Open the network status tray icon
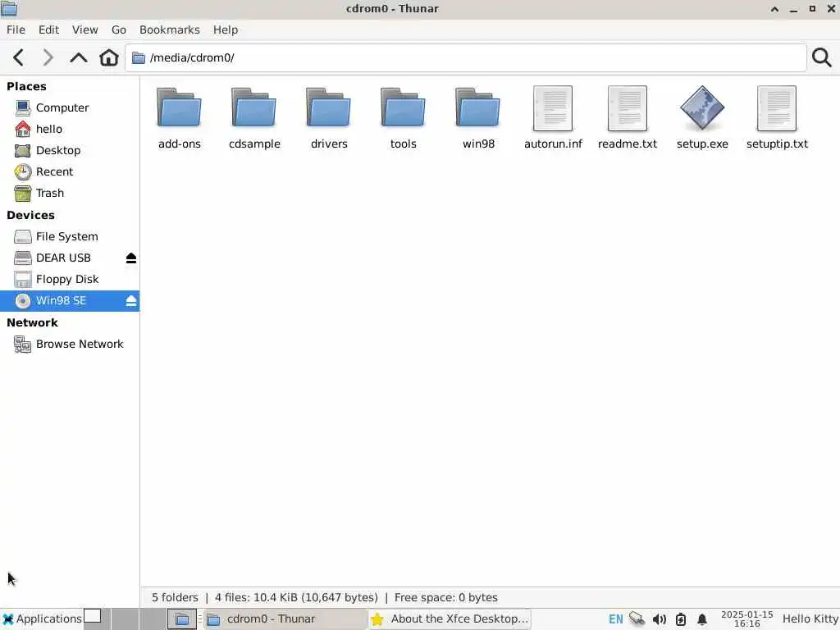 point(637,619)
